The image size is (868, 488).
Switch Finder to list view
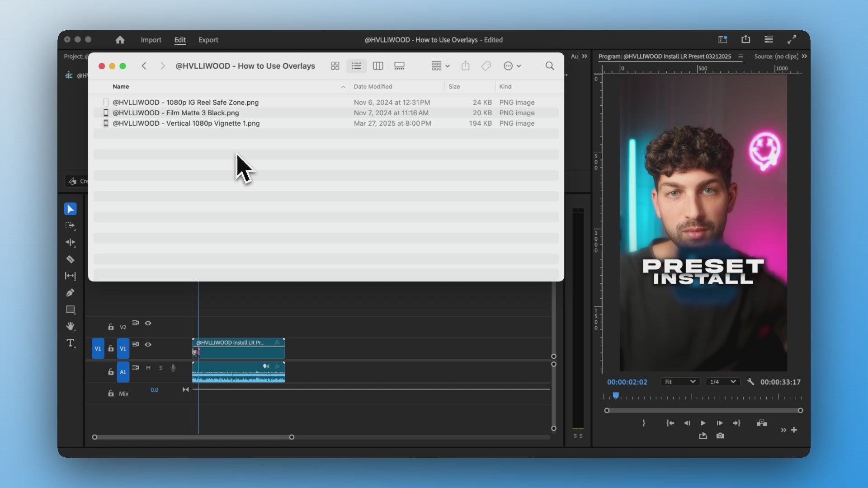tap(356, 66)
